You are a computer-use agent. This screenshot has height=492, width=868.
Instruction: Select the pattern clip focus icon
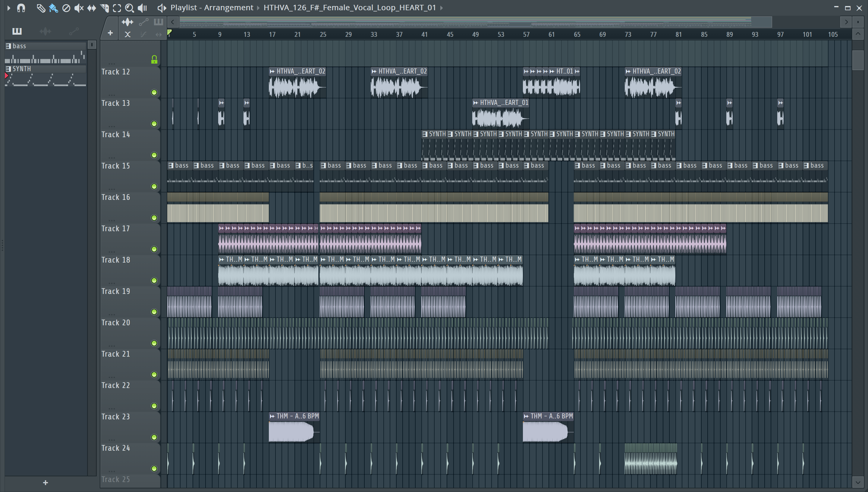tap(159, 22)
